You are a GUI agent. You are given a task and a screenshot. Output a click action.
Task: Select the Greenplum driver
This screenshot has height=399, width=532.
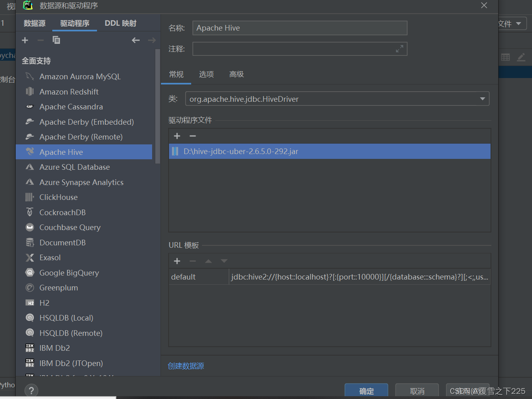[84, 288]
